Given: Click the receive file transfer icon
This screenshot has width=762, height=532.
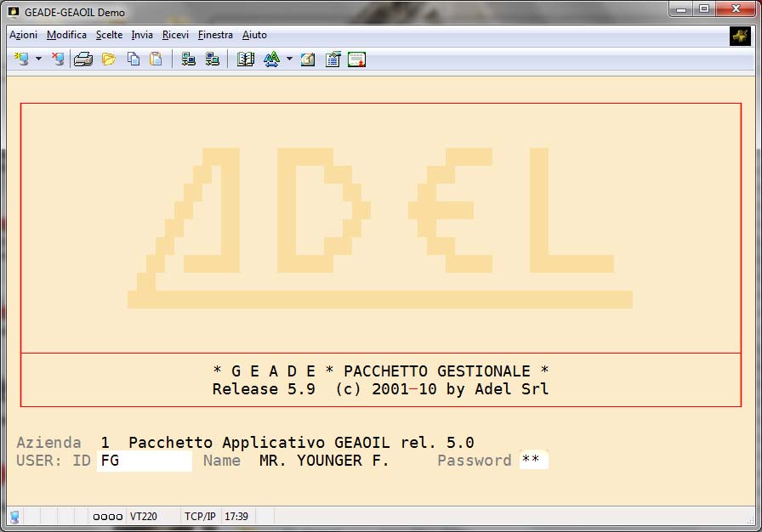Looking at the screenshot, I should 212,59.
